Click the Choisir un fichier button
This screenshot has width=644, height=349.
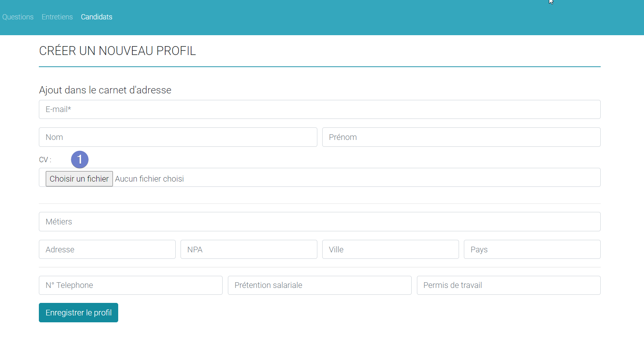[x=79, y=179]
